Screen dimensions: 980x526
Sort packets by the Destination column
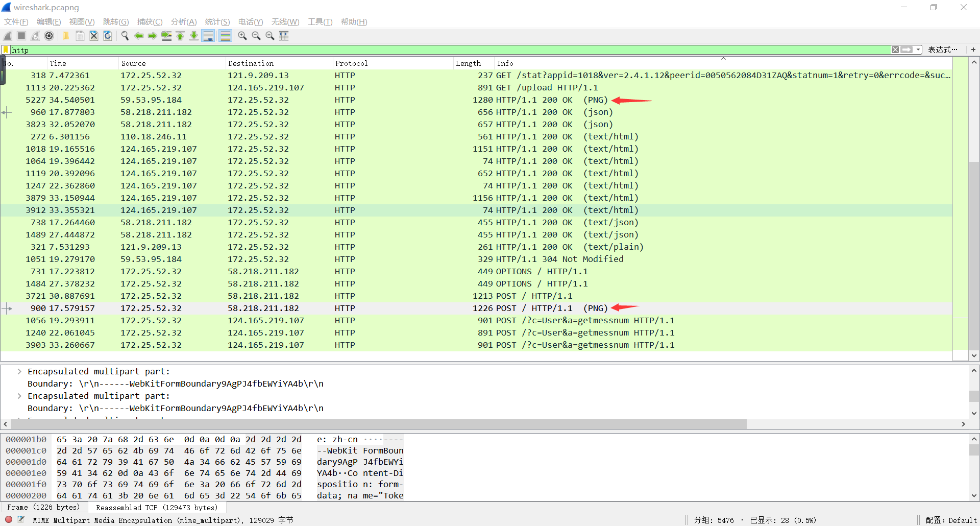point(279,63)
